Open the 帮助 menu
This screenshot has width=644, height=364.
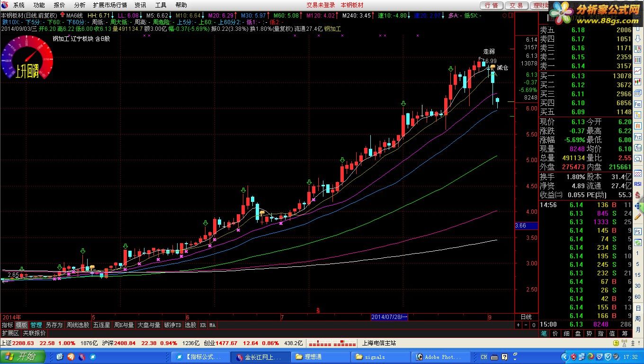pos(181,5)
